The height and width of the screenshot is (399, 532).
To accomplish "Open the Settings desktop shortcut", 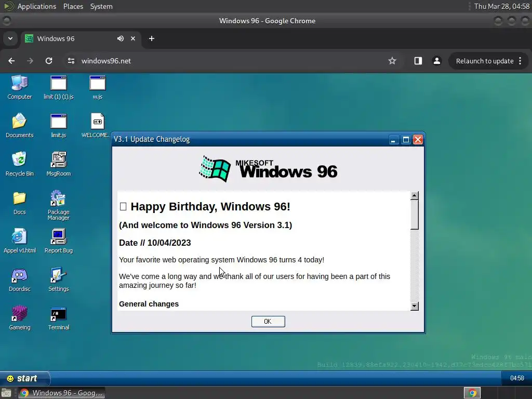I will click(x=58, y=280).
